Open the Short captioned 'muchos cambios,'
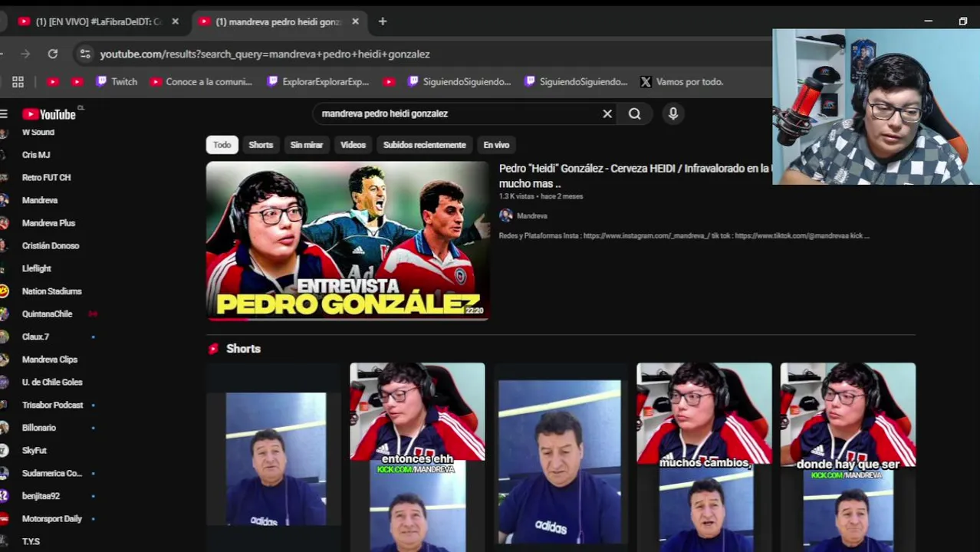Image resolution: width=980 pixels, height=552 pixels. click(704, 457)
